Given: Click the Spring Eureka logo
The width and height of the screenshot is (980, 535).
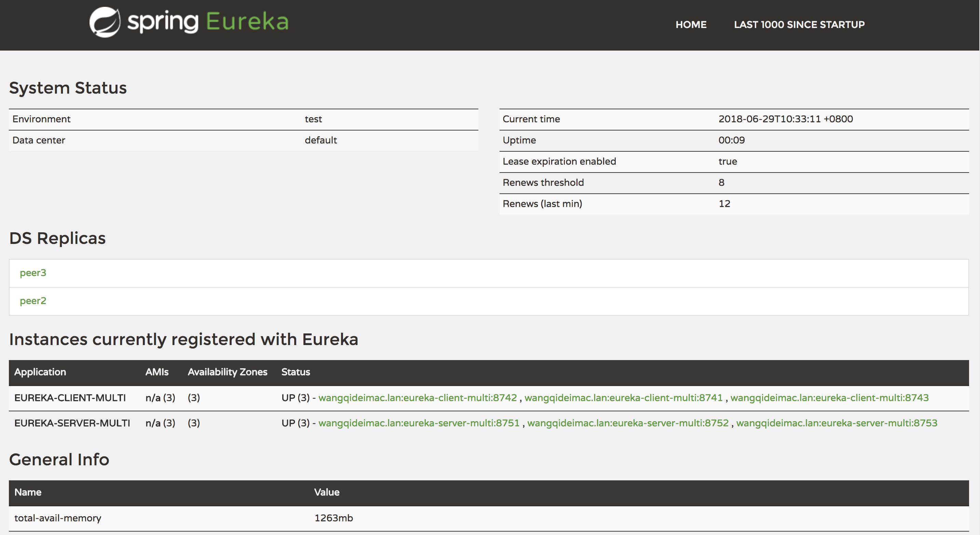Looking at the screenshot, I should coord(189,22).
